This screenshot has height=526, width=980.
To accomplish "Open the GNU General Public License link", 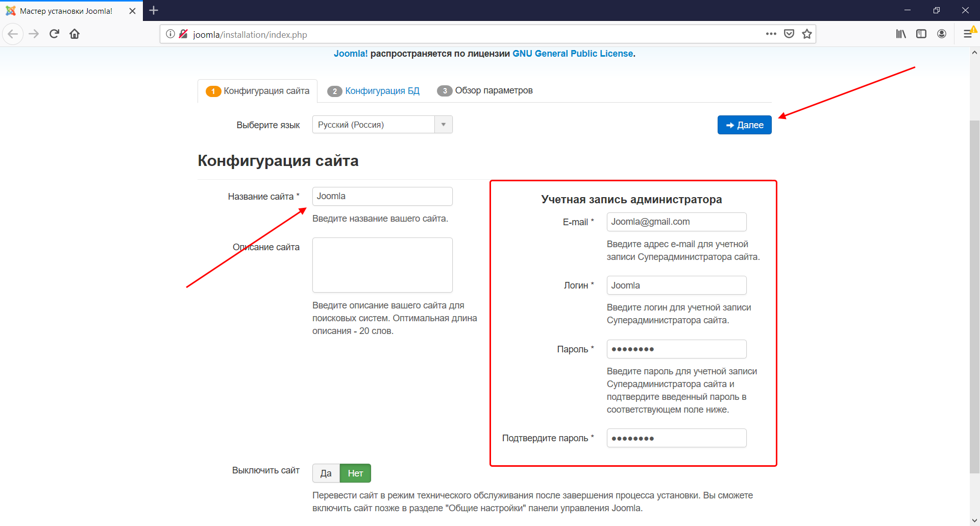I will click(x=573, y=53).
